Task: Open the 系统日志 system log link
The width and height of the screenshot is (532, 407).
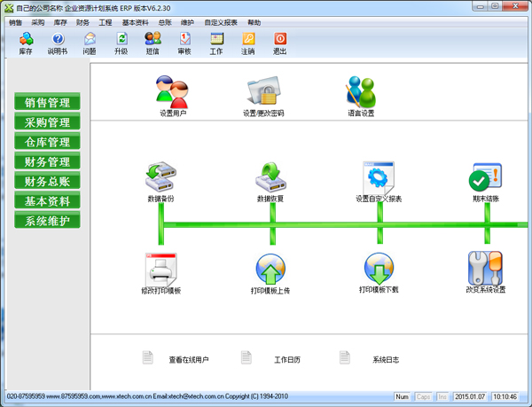Action: tap(384, 359)
